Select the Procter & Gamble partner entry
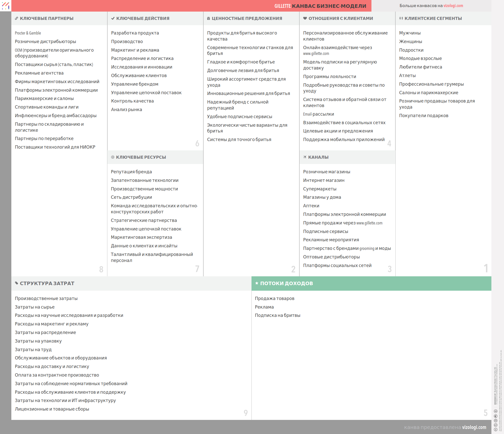Viewport: 504px width, 434px height. [x=28, y=33]
